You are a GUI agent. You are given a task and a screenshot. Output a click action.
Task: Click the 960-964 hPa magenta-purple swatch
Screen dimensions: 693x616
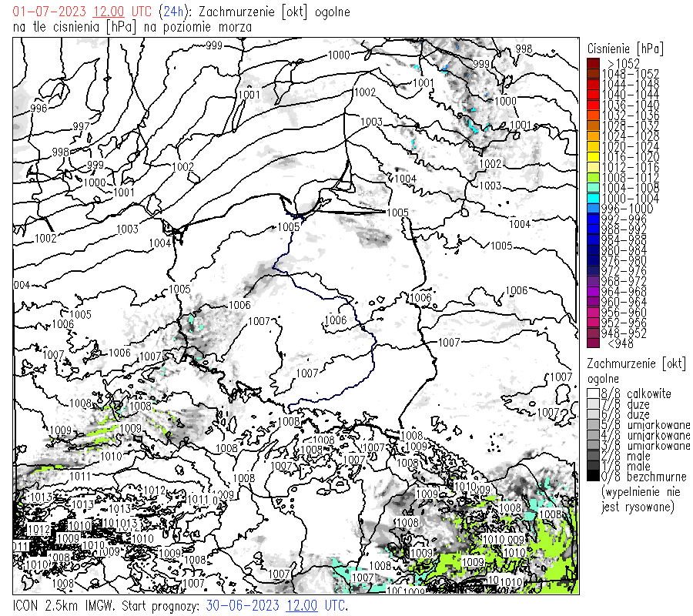pyautogui.click(x=593, y=303)
